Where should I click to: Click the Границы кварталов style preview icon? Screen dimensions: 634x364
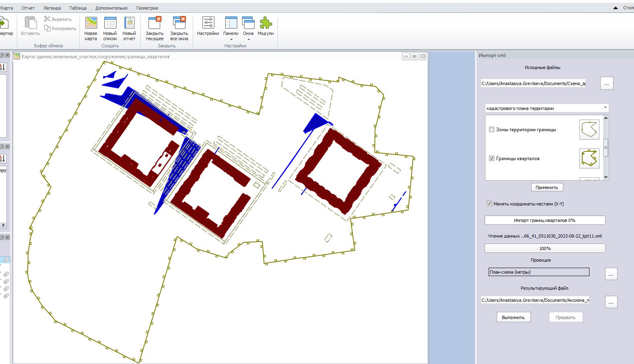point(589,158)
